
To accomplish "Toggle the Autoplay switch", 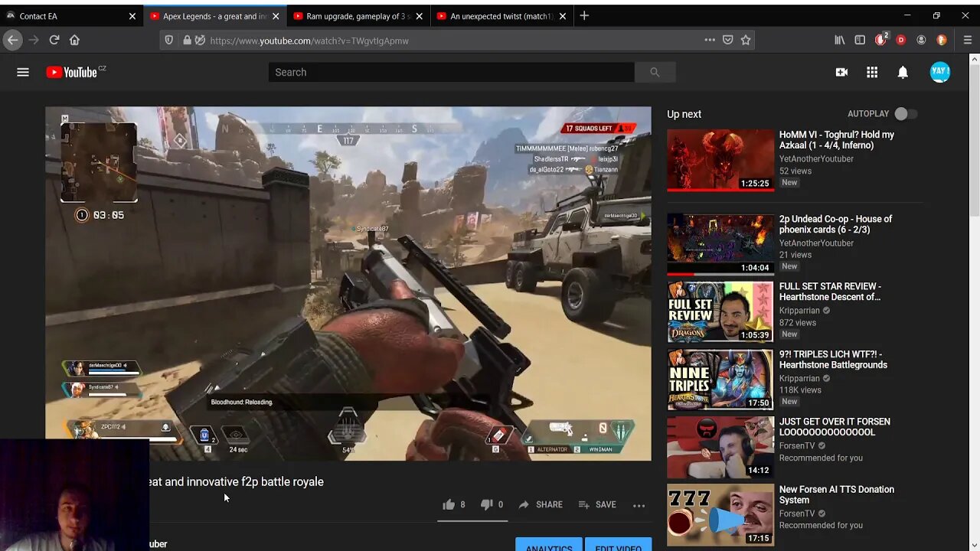I will 906,114.
